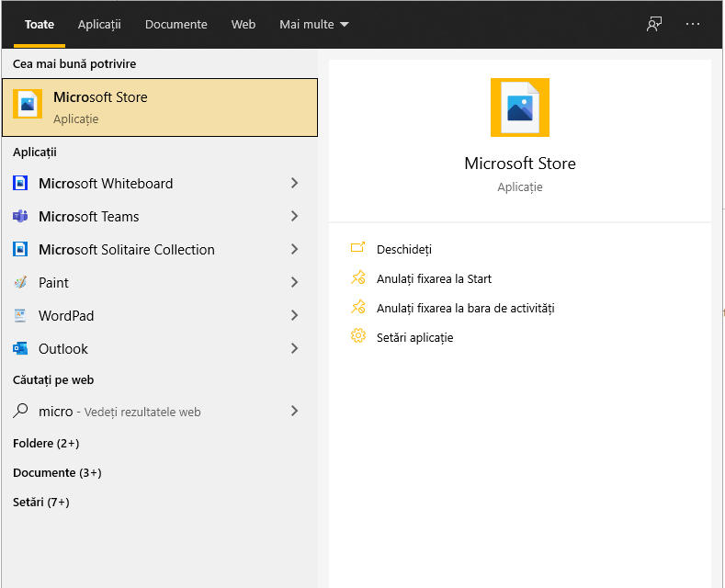Click the Microsoft Teams app icon
Viewport: 725px width, 588px height.
click(20, 216)
